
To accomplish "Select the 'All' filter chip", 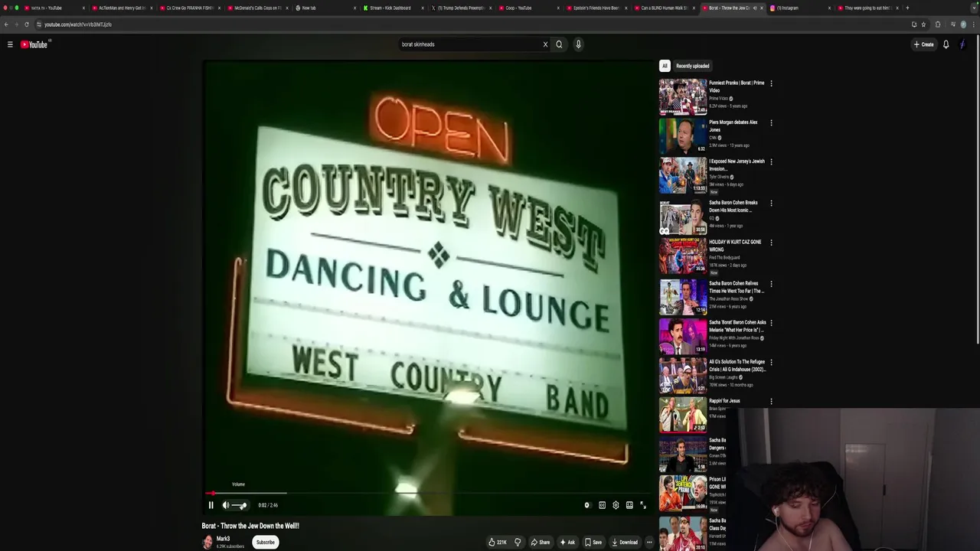I will click(665, 66).
